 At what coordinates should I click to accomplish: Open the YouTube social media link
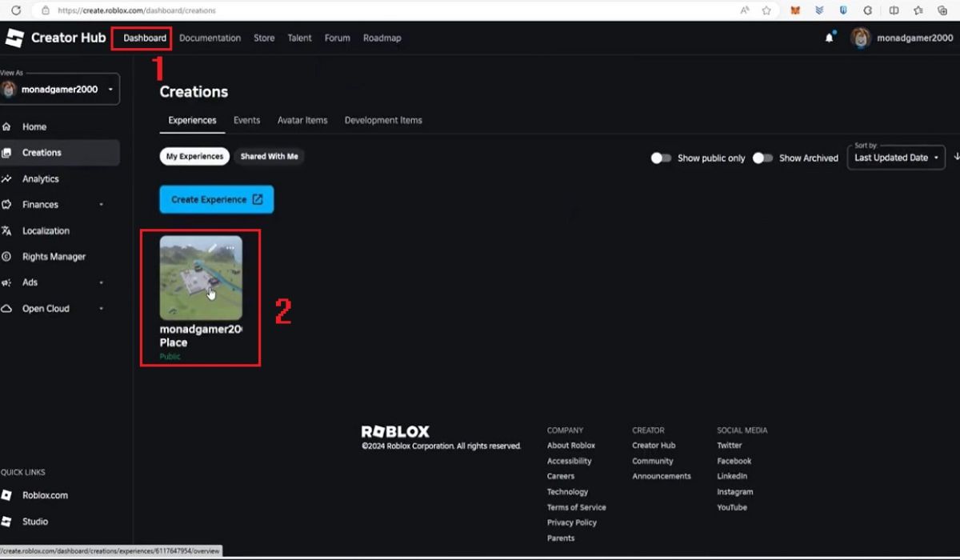[x=732, y=507]
